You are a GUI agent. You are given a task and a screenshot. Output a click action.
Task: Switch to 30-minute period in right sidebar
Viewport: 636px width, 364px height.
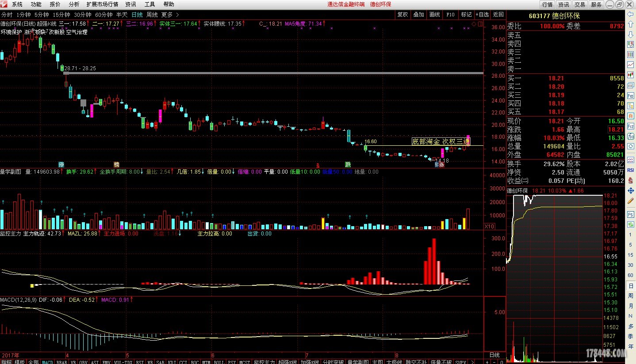pyautogui.click(x=631, y=265)
